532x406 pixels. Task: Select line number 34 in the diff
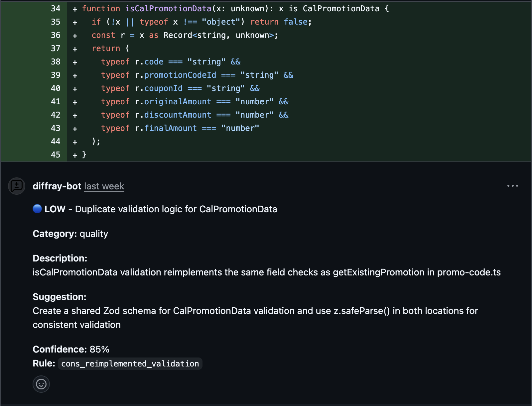click(x=56, y=9)
